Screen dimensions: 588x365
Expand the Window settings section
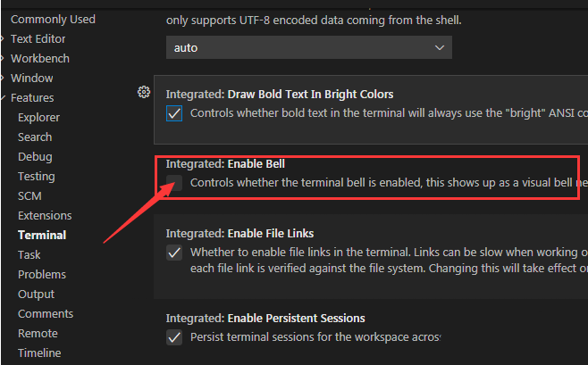[x=31, y=78]
